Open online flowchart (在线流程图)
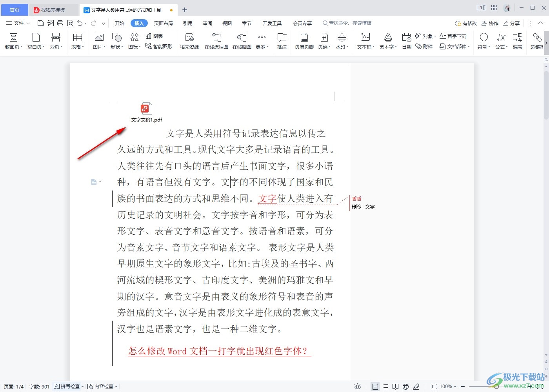Image resolution: width=549 pixels, height=392 pixels. (216, 41)
